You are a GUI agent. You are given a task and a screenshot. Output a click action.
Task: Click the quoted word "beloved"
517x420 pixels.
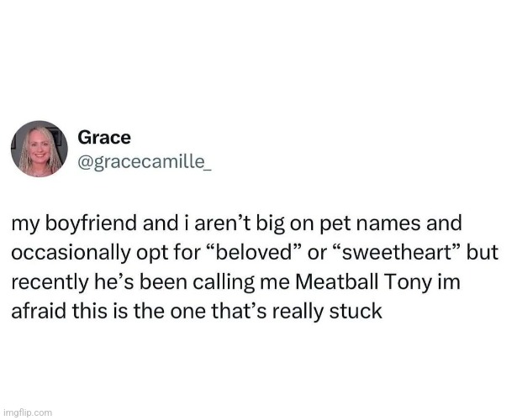(255, 252)
